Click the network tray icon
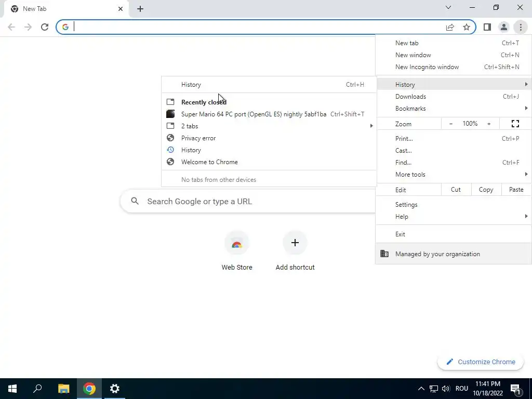Image resolution: width=532 pixels, height=399 pixels. coord(434,389)
